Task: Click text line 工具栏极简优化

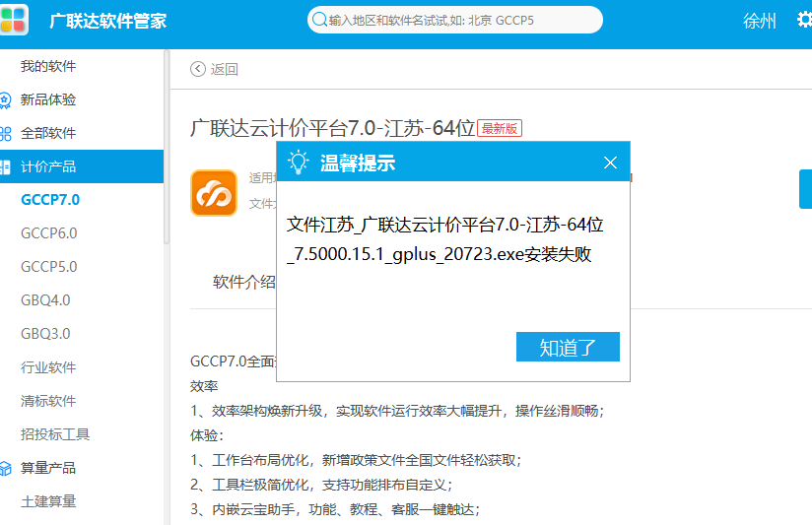Action: pyautogui.click(x=321, y=485)
